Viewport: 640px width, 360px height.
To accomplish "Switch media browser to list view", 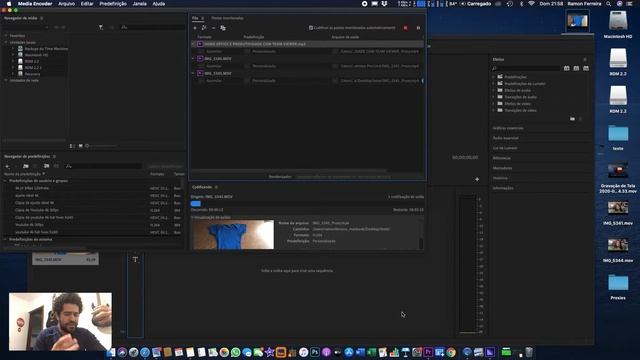I will click(72, 146).
